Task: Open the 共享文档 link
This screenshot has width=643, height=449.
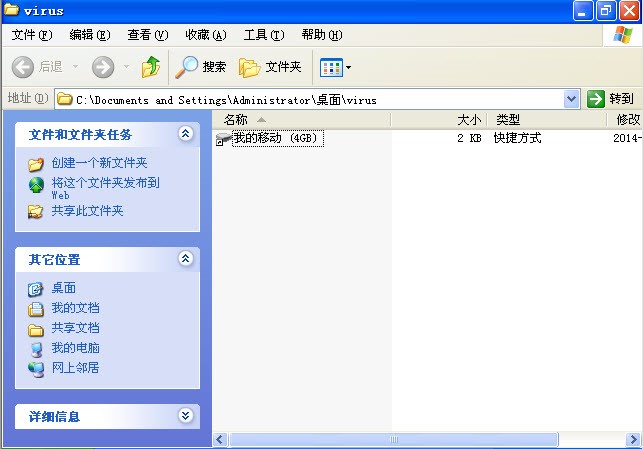Action: tap(75, 328)
